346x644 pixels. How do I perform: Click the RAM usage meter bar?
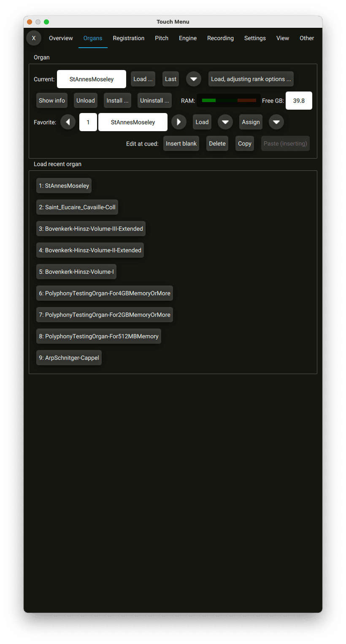pos(229,100)
